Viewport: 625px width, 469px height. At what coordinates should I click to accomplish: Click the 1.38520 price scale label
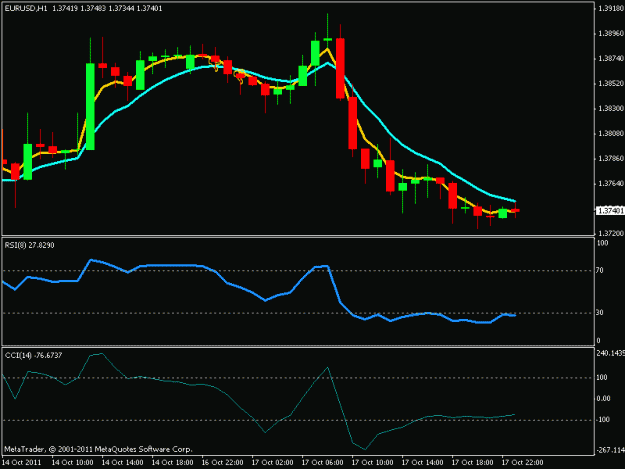pyautogui.click(x=611, y=84)
